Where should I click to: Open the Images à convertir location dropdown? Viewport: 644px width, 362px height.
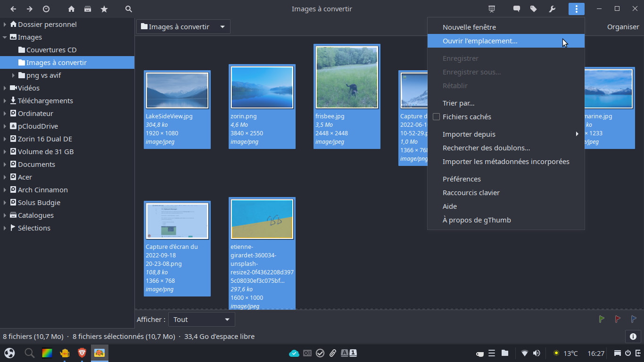pos(183,27)
